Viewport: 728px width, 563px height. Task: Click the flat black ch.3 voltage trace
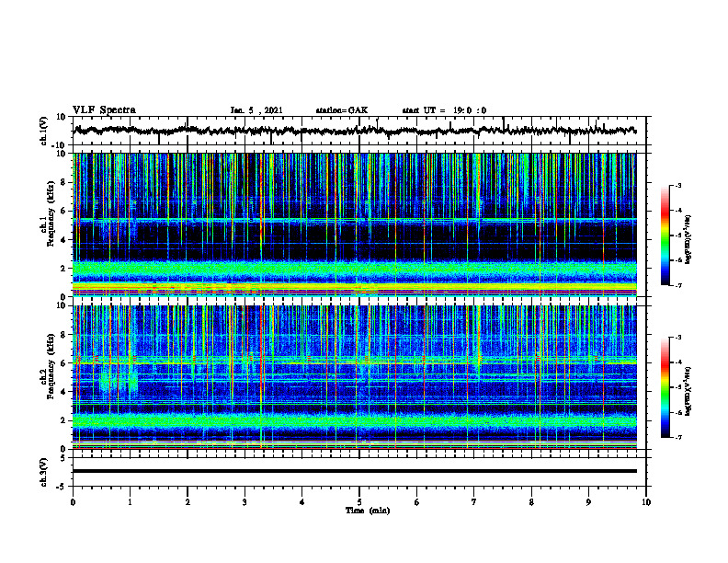tap(355, 471)
